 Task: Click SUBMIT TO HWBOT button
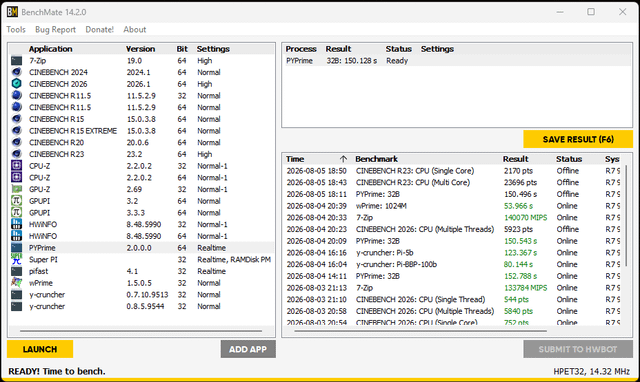click(578, 349)
